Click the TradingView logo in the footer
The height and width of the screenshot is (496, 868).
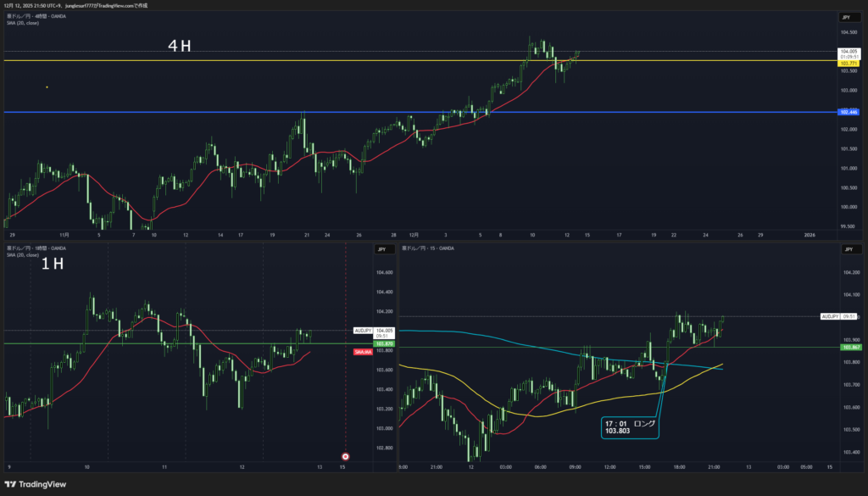36,486
